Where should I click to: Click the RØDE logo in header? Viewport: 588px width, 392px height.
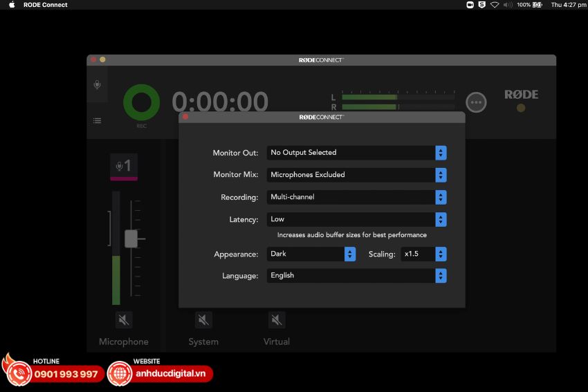click(521, 95)
